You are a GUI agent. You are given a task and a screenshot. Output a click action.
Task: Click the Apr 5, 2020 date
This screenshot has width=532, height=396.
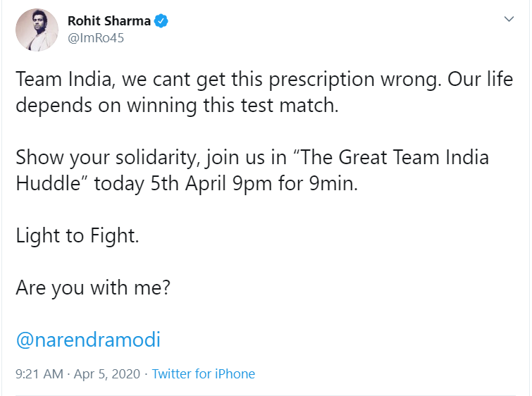point(106,374)
